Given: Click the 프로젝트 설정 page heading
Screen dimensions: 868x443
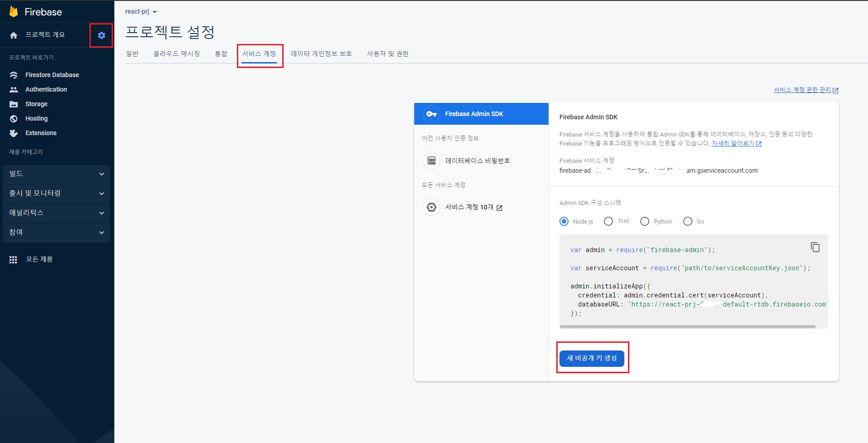Looking at the screenshot, I should 170,32.
